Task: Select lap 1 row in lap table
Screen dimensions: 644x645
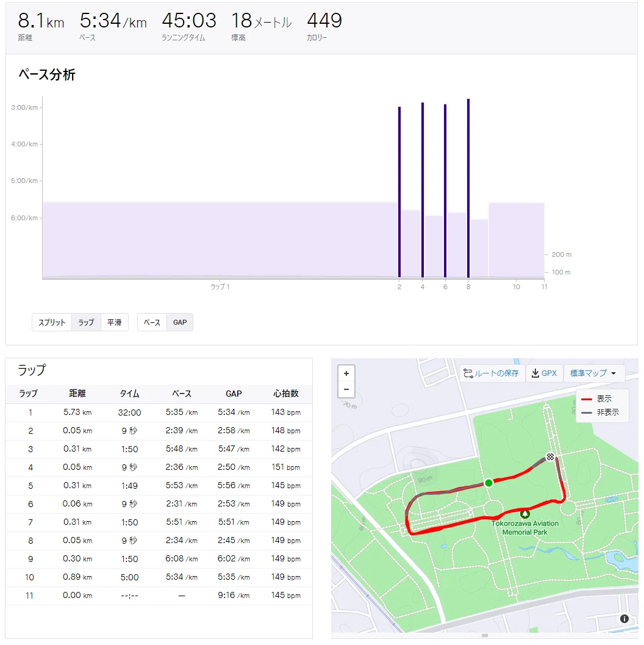Action: tap(159, 413)
